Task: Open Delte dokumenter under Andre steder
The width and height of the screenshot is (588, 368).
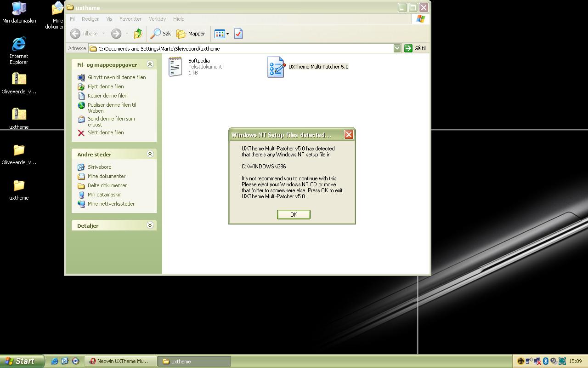Action: point(107,185)
